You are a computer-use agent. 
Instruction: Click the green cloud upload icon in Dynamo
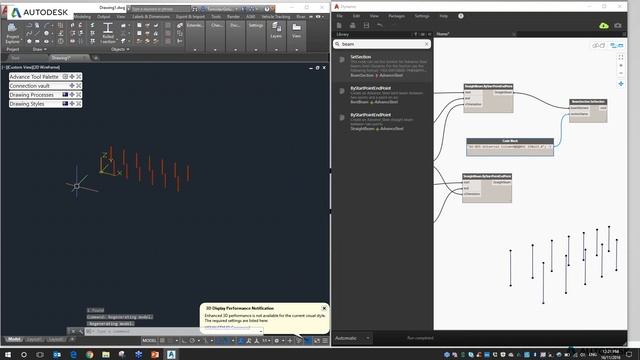tap(604, 25)
